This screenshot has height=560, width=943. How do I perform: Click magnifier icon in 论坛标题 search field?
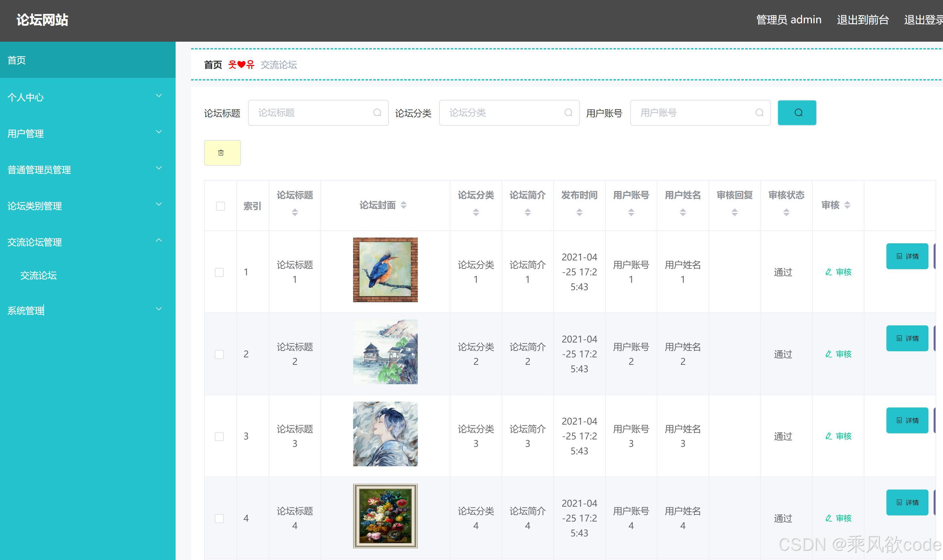(377, 113)
